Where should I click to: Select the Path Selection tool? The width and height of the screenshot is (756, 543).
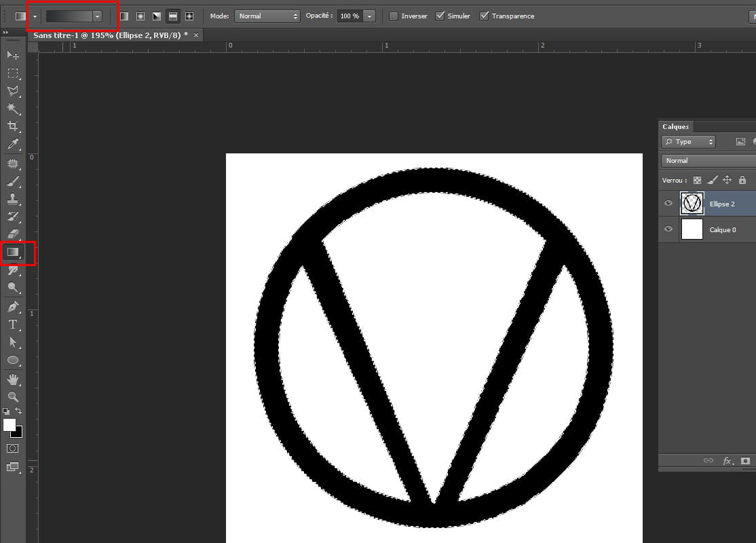[13, 342]
